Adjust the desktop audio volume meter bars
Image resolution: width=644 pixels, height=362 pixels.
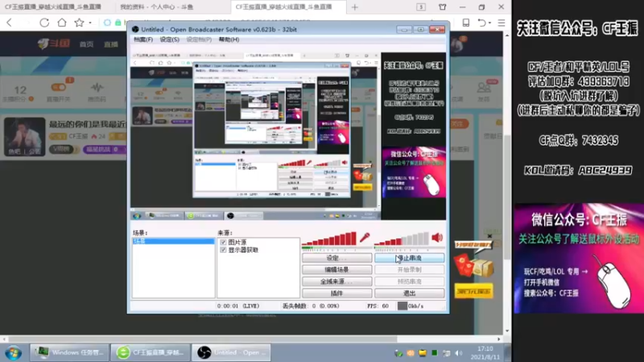(402, 238)
